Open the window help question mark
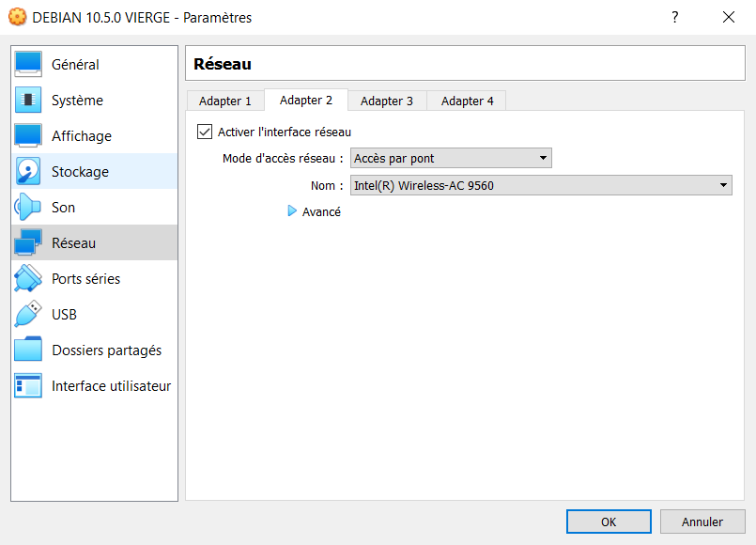This screenshot has height=545, width=756. [x=674, y=17]
